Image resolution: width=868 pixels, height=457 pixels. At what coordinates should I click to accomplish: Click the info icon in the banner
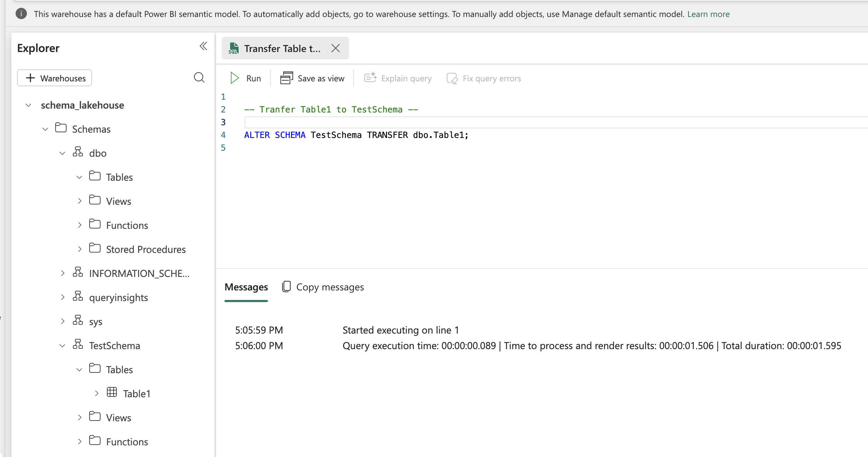pos(21,14)
